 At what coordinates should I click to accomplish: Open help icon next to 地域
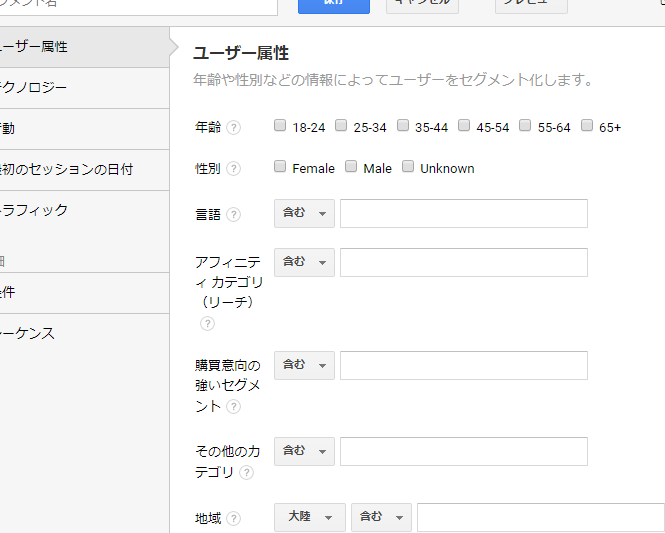[x=233, y=518]
